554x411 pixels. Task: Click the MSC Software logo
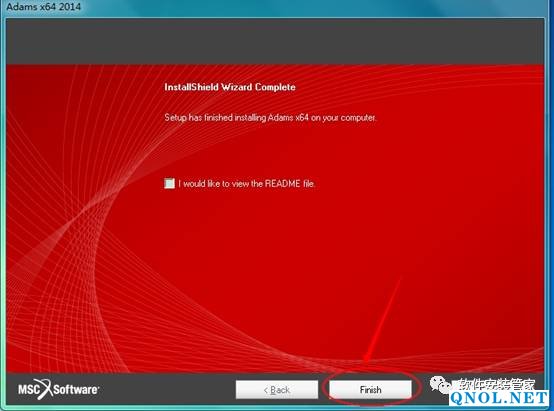58,389
